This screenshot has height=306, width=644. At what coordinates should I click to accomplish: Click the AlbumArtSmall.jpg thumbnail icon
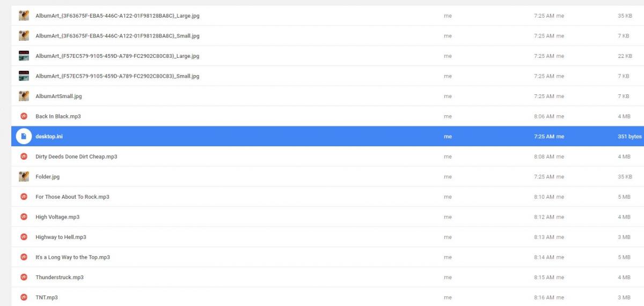tap(24, 96)
